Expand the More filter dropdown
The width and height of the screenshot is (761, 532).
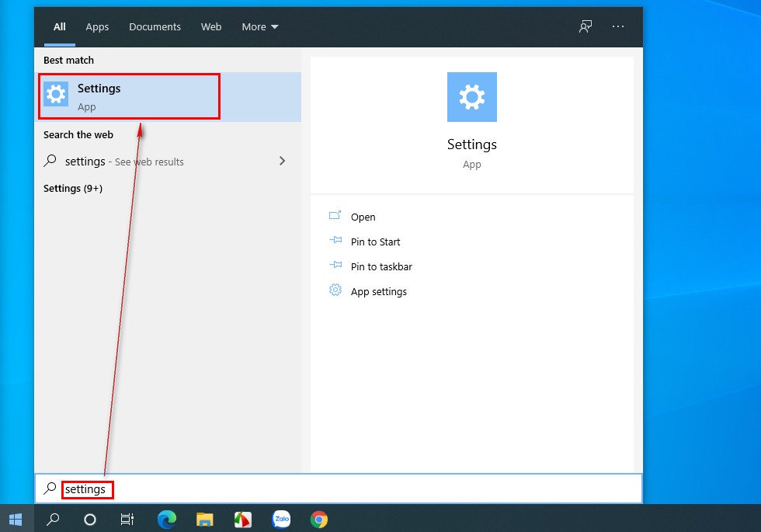point(259,26)
